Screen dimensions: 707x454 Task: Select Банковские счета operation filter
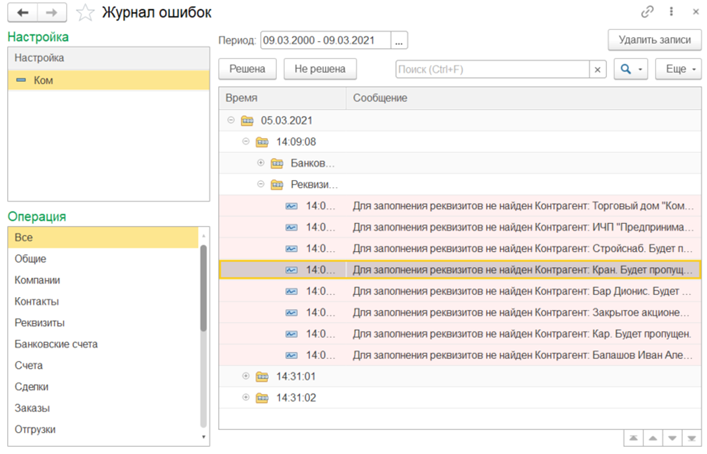click(x=56, y=344)
